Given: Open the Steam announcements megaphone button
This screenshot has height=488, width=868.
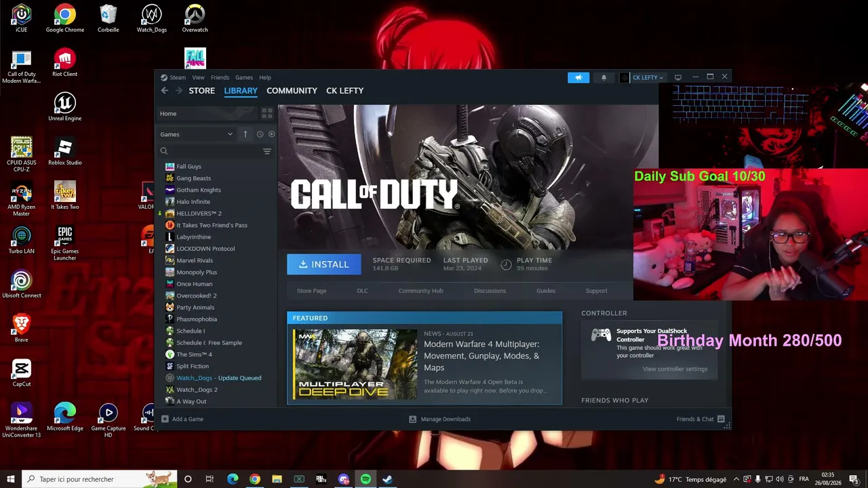Looking at the screenshot, I should (578, 77).
